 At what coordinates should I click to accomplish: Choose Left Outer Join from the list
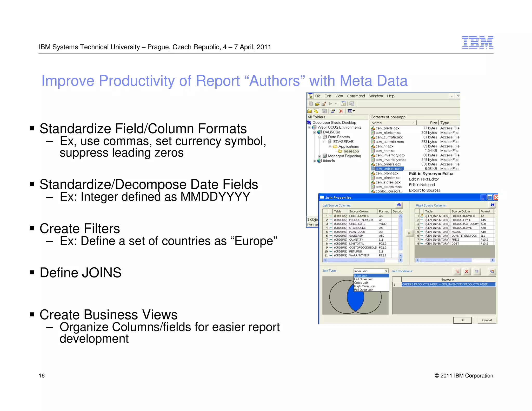tap(364, 279)
